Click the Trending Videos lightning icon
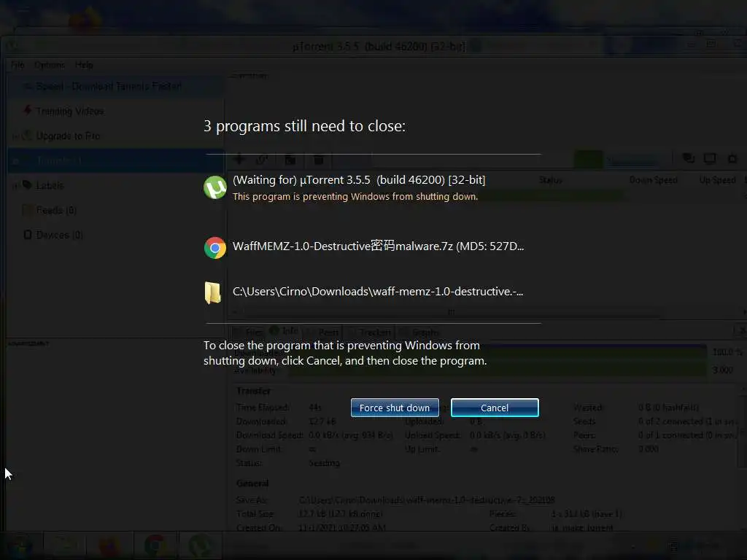This screenshot has height=560, width=747. tap(28, 111)
